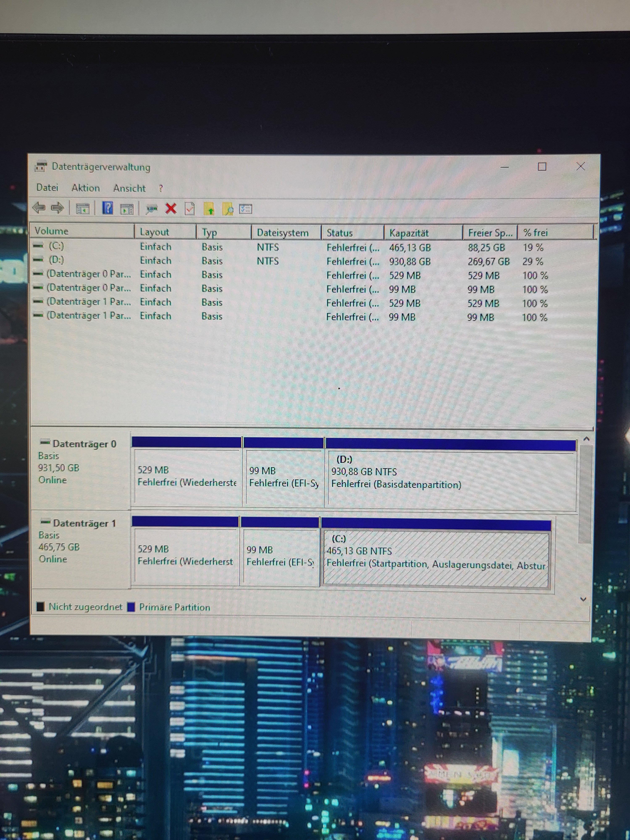Image resolution: width=630 pixels, height=840 pixels.
Task: Open the Ansicht menu
Action: point(130,188)
